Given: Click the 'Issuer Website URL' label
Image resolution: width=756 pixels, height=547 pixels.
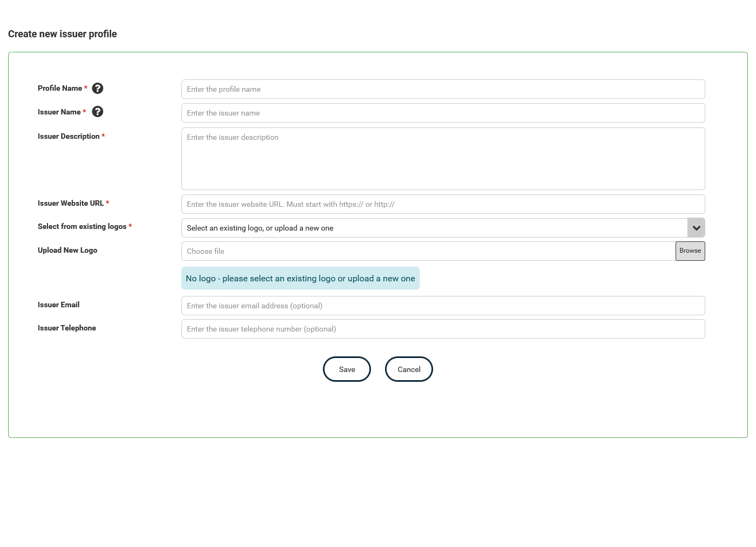Looking at the screenshot, I should [x=71, y=203].
